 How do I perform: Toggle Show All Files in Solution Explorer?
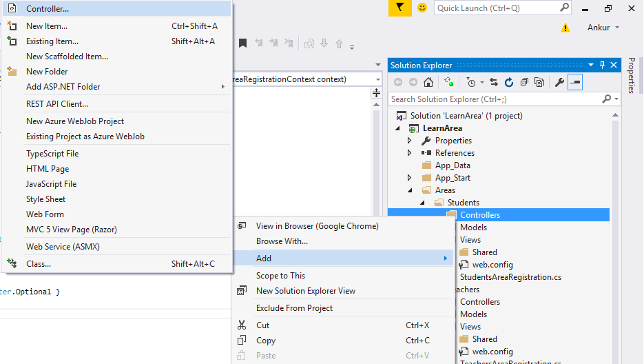pyautogui.click(x=540, y=82)
